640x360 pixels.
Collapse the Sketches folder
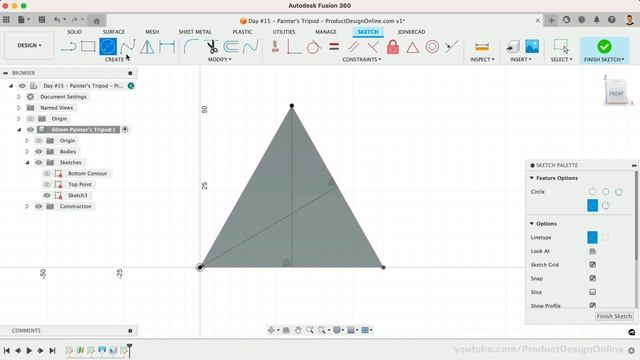(27, 162)
